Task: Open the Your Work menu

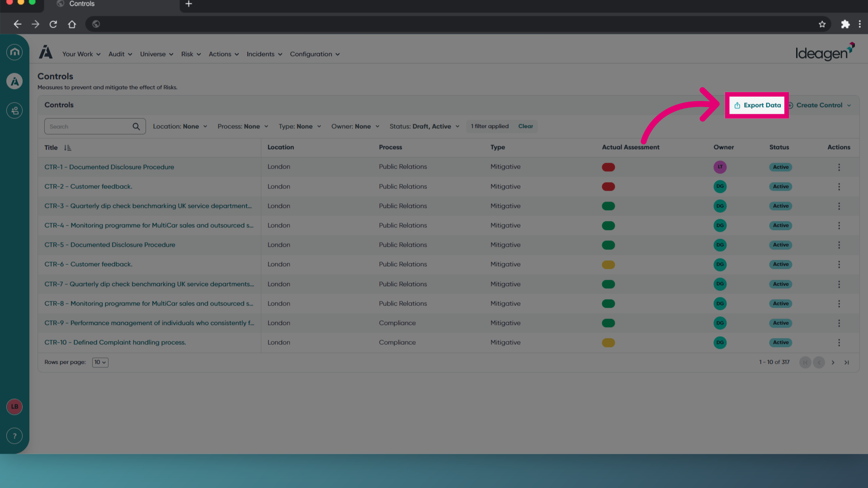Action: click(x=81, y=54)
